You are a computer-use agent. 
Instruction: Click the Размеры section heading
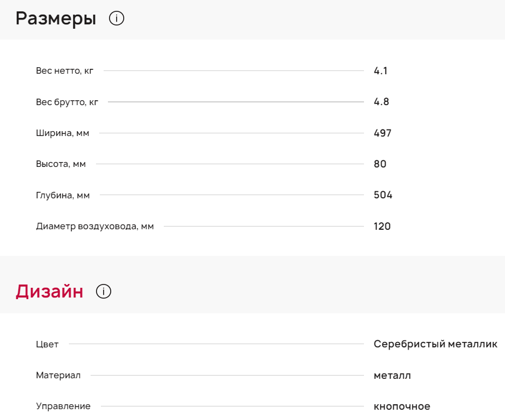[x=56, y=19]
